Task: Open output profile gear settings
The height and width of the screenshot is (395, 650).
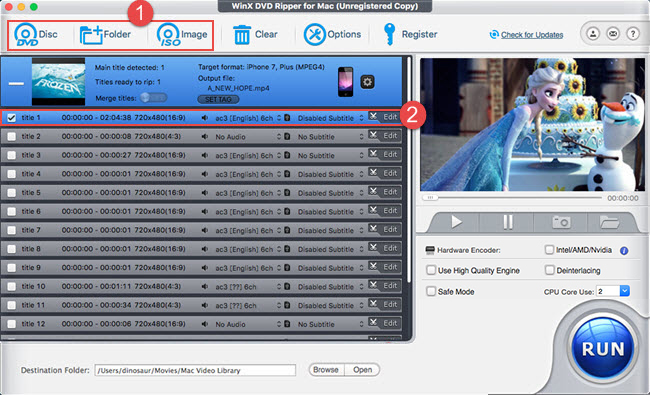Action: [x=367, y=82]
